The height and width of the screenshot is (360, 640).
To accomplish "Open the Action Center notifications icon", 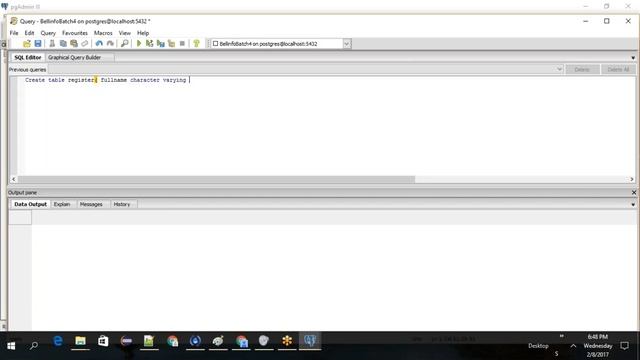I will [x=624, y=346].
